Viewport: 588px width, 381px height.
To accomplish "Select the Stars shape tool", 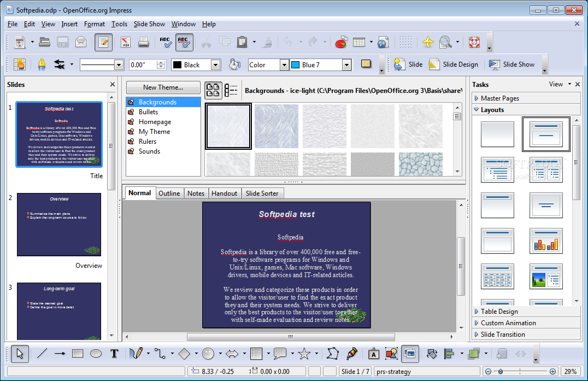I will (x=304, y=354).
